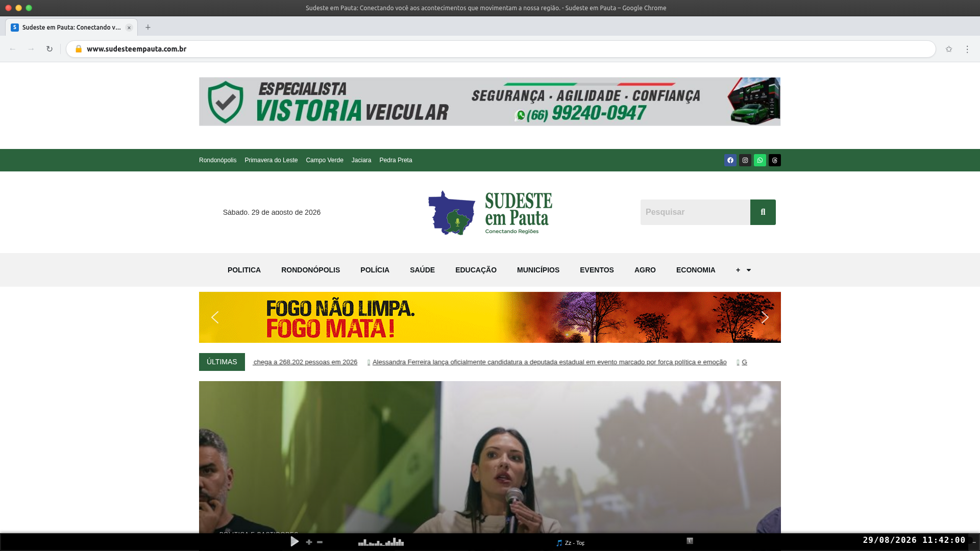The width and height of the screenshot is (980, 551).
Task: Click the green search magnifier button
Action: [763, 212]
